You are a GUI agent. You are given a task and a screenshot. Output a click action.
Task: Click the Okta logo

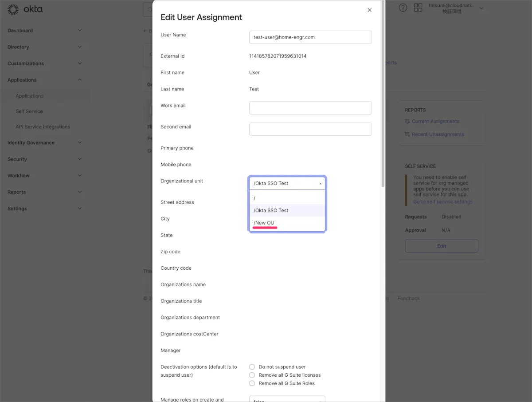click(x=25, y=9)
